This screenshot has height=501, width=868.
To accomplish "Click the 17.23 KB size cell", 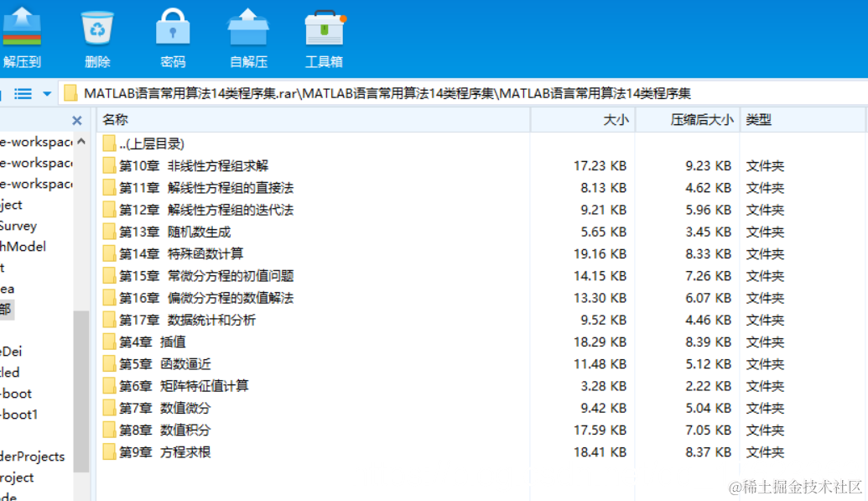I will pos(600,165).
